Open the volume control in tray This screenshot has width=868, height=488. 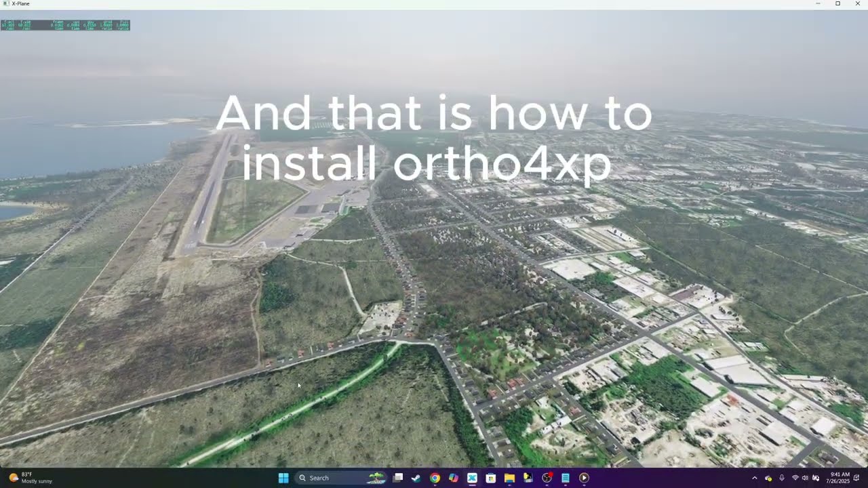805,478
